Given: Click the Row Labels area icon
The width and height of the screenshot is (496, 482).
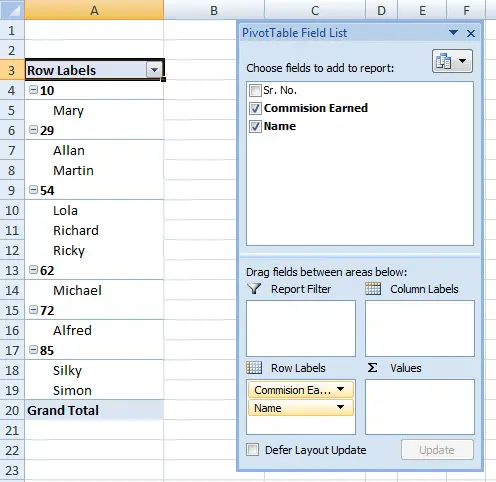Looking at the screenshot, I should 254,368.
